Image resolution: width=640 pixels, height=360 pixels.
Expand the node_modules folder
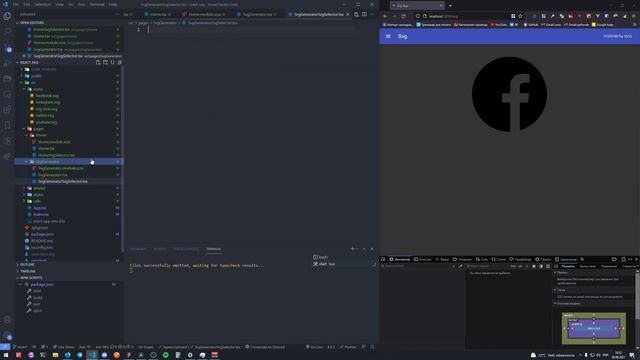[x=43, y=69]
